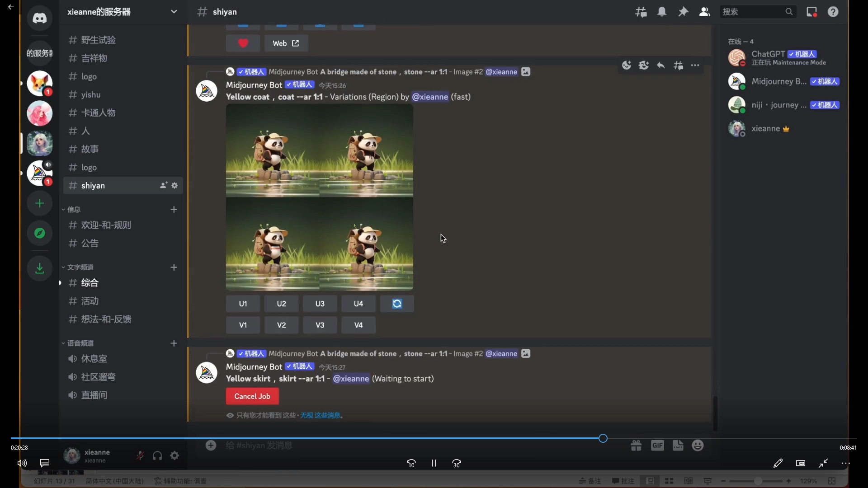
Task: Click the video progress slider handle
Action: point(603,438)
